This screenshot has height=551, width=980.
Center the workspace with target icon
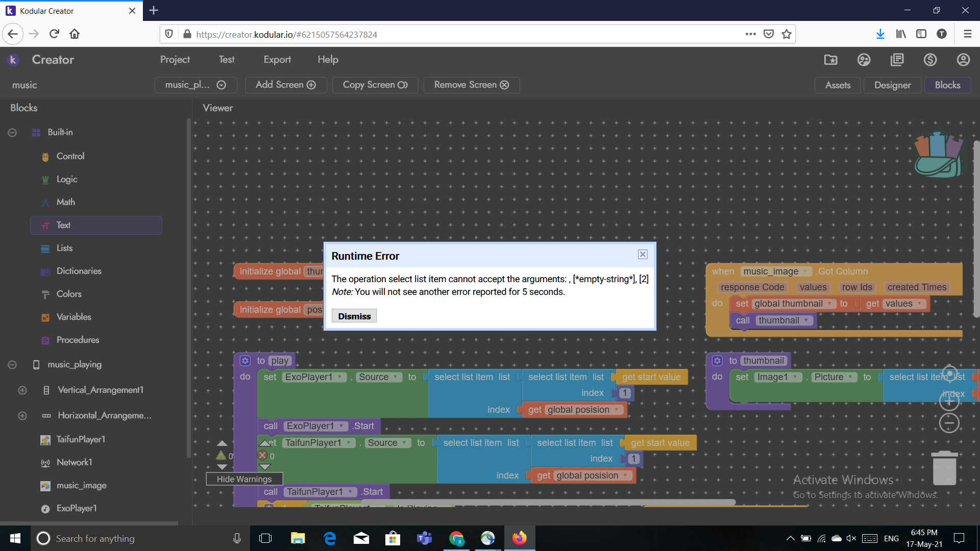click(x=949, y=374)
